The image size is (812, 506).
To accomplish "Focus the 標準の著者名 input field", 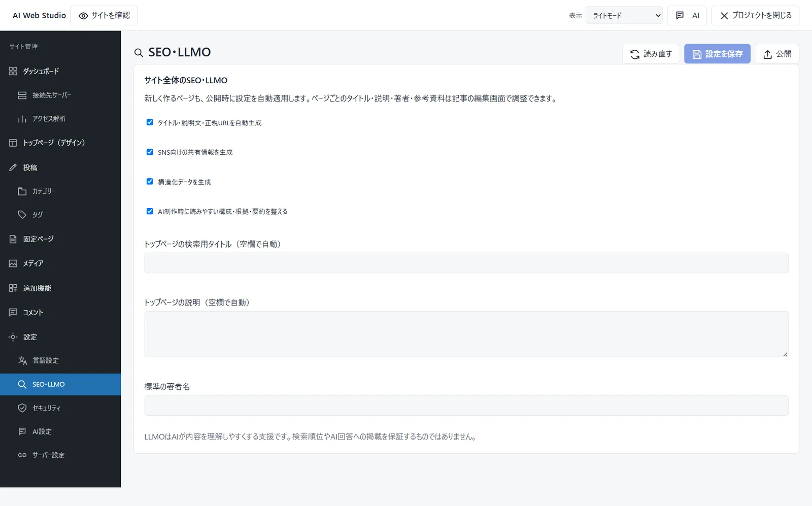I will [x=466, y=405].
